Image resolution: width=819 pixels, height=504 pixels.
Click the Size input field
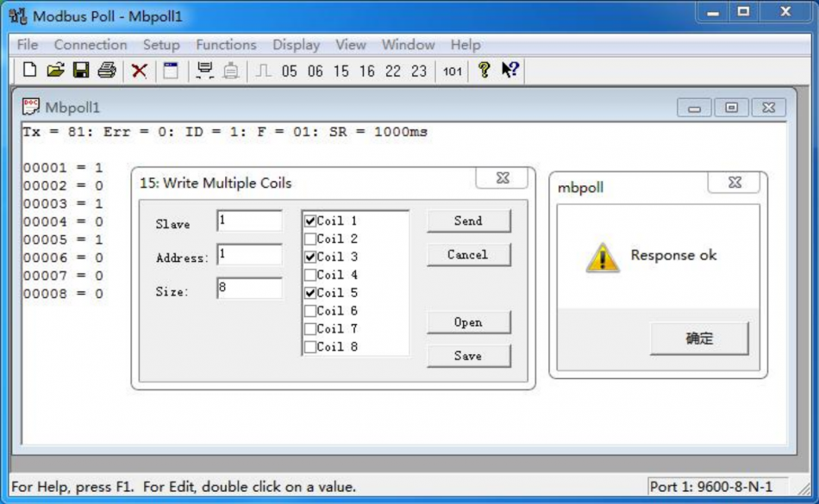(250, 288)
